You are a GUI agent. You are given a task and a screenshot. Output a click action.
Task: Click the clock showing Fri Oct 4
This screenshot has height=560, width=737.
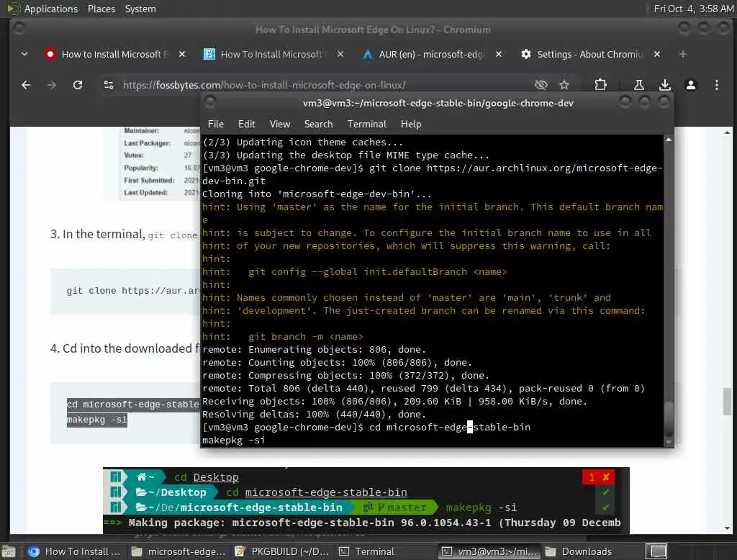(693, 9)
